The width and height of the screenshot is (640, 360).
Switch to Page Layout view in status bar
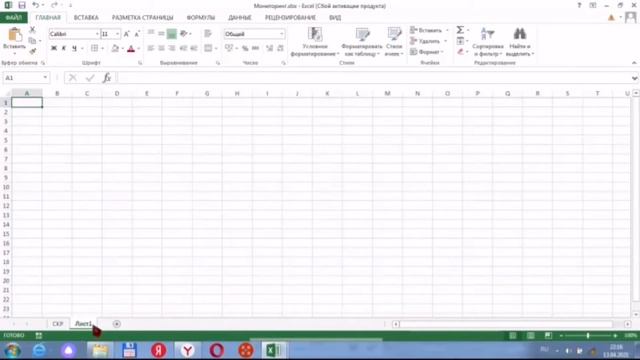point(530,336)
